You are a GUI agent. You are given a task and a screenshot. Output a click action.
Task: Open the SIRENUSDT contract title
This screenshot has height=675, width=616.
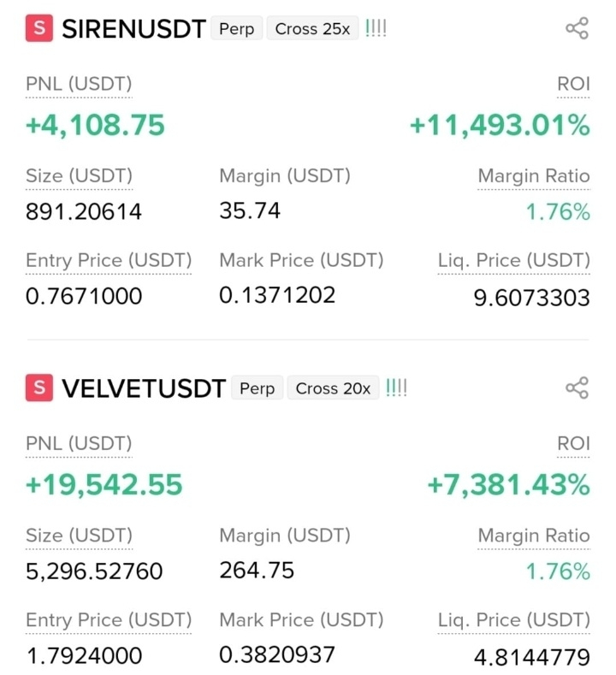click(133, 29)
